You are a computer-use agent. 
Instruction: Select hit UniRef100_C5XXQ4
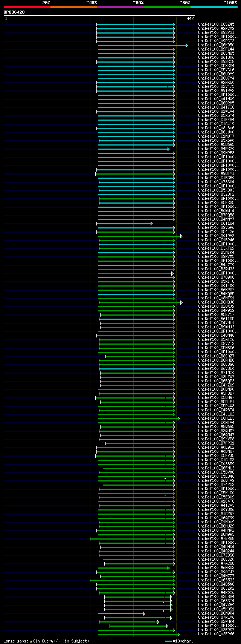[216, 66]
